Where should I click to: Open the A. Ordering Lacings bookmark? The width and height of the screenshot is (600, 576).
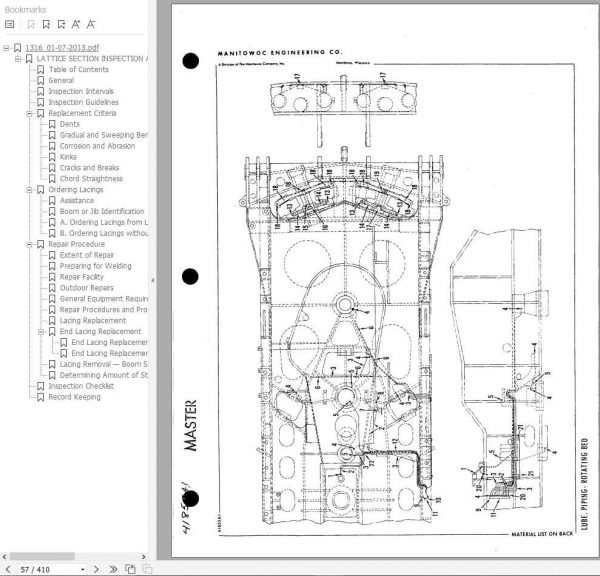point(104,222)
